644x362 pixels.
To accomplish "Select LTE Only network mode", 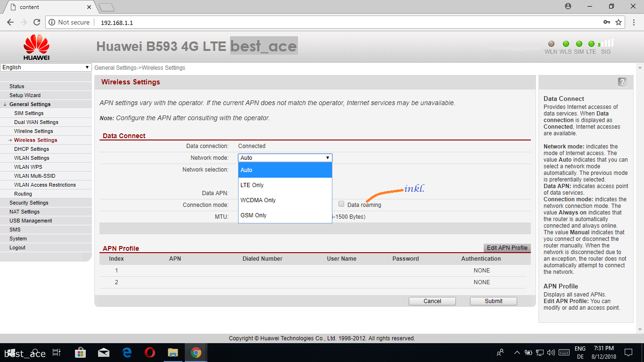I will (252, 185).
